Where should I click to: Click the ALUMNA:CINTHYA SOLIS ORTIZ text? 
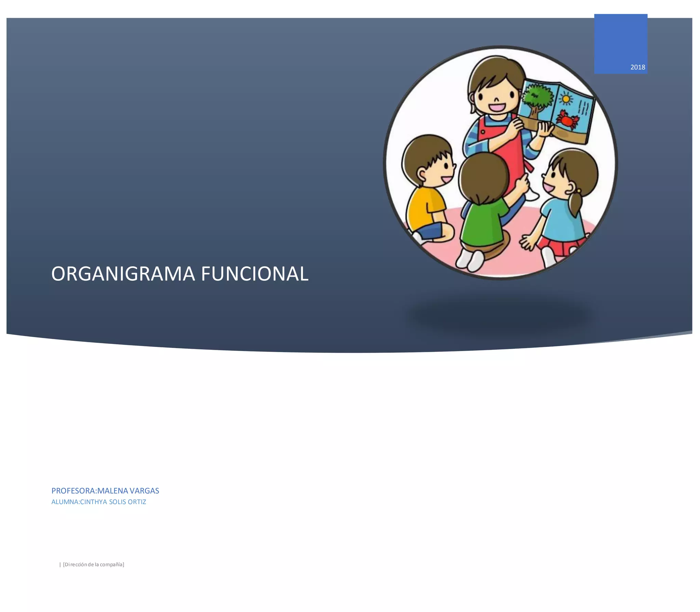(99, 502)
